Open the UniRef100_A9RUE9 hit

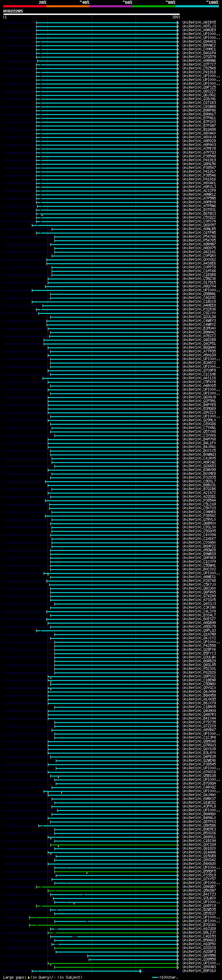pos(199,30)
